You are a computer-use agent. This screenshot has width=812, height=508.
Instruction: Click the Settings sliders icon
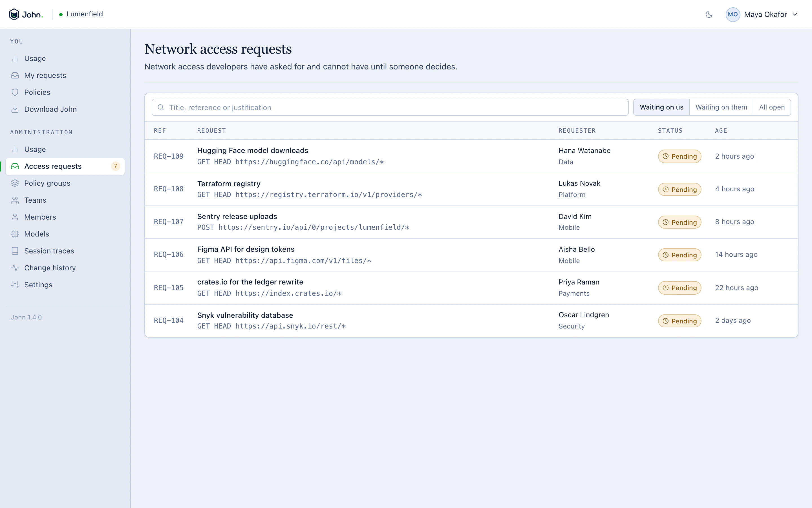click(x=15, y=285)
